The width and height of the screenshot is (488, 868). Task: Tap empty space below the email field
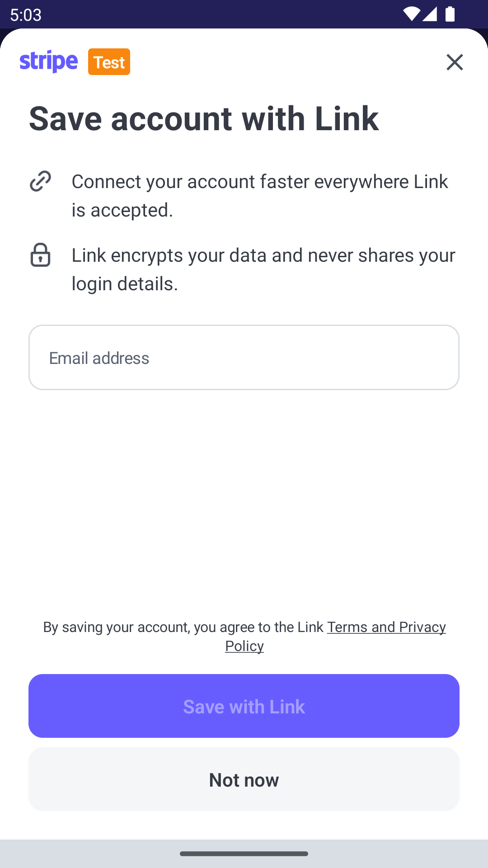tap(244, 497)
